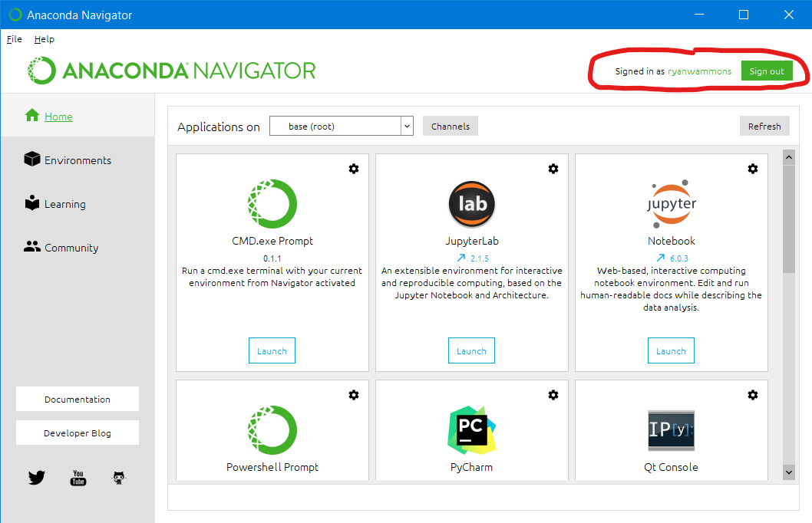Image resolution: width=812 pixels, height=523 pixels.
Task: Close the Anaconda Navigator window
Action: [789, 15]
